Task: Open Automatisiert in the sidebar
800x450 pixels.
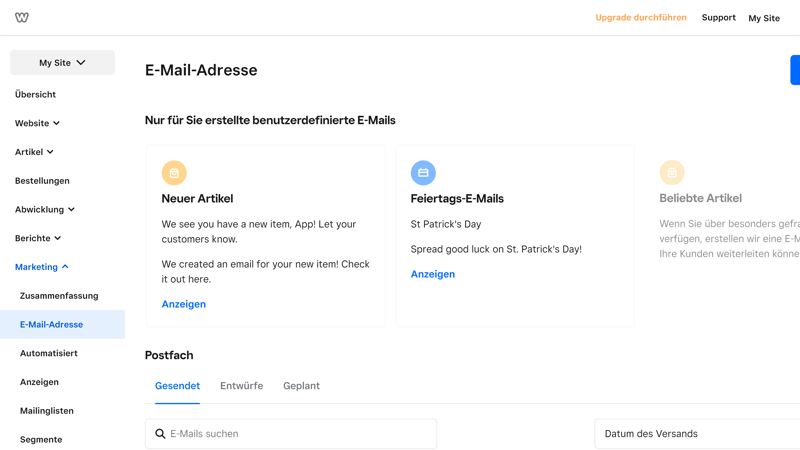Action: tap(49, 353)
